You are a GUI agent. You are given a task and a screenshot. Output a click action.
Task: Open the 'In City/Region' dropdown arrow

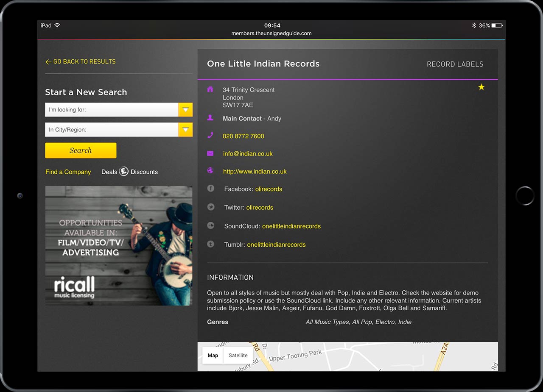pyautogui.click(x=185, y=130)
